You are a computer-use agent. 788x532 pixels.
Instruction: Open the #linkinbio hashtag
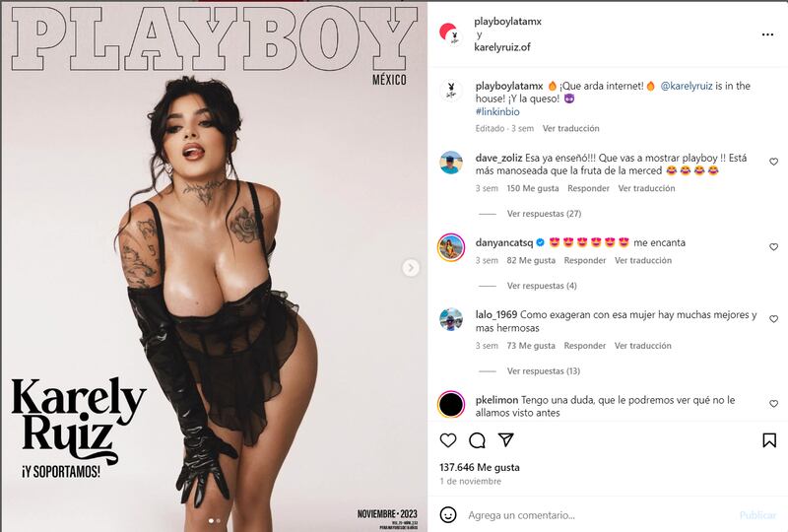497,111
